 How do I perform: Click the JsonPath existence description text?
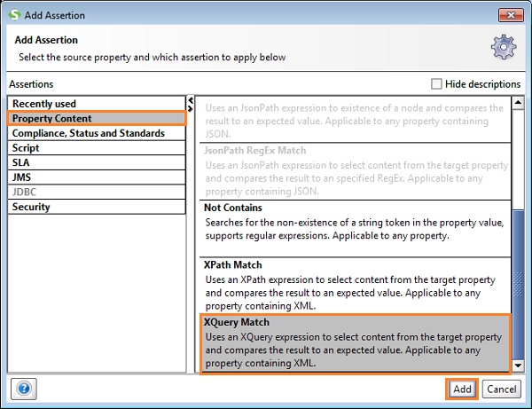pyautogui.click(x=354, y=121)
